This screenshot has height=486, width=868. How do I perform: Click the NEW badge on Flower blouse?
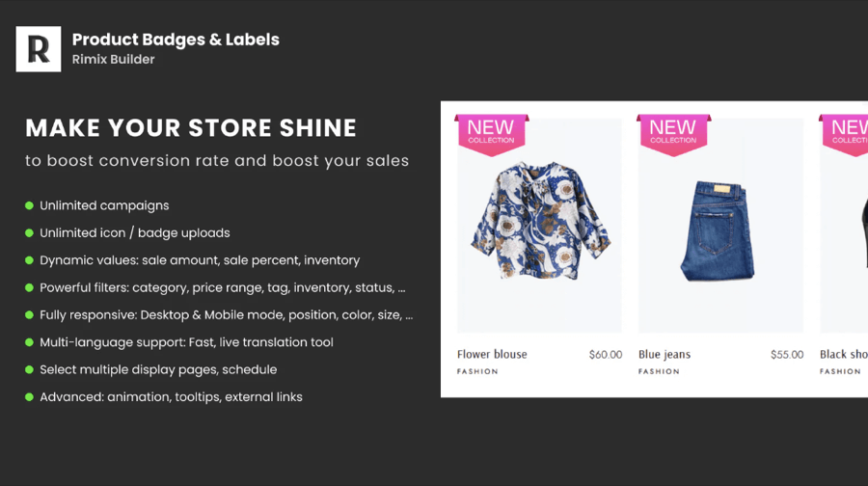click(x=491, y=132)
